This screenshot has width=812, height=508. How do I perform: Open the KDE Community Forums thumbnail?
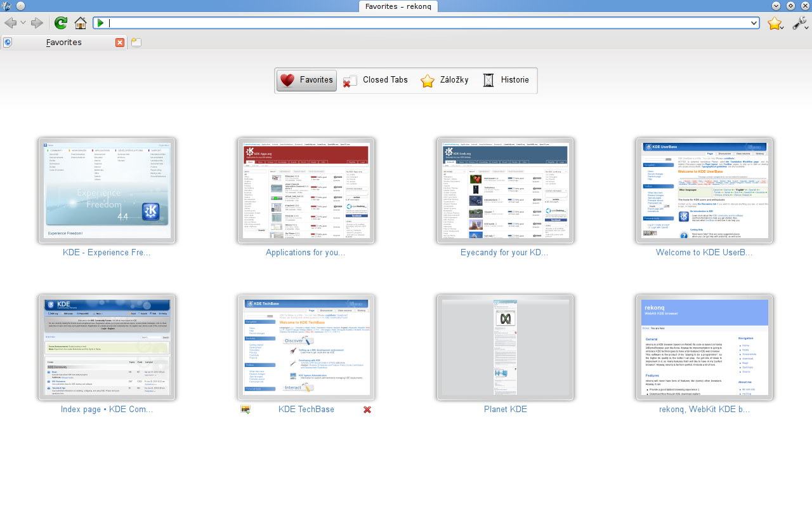[107, 347]
